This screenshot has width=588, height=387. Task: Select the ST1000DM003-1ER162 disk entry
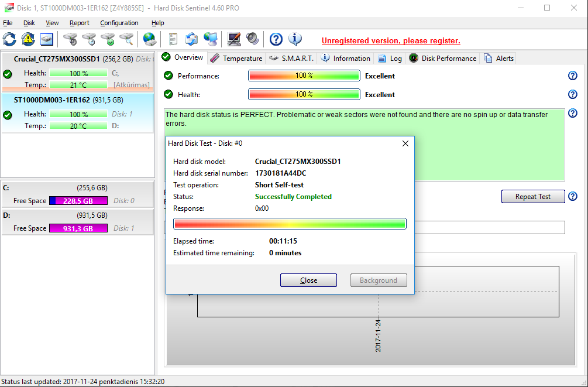[x=78, y=113]
